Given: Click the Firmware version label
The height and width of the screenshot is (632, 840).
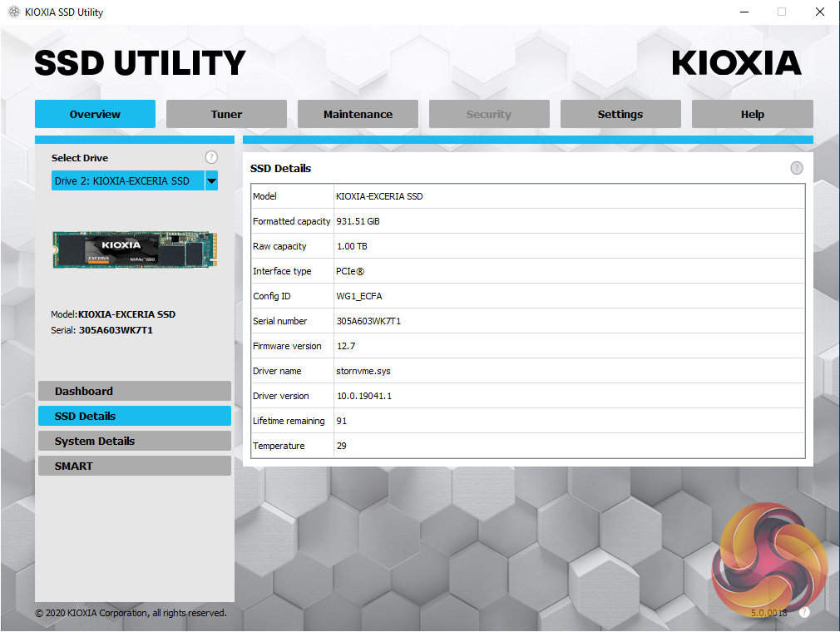Looking at the screenshot, I should coord(287,346).
